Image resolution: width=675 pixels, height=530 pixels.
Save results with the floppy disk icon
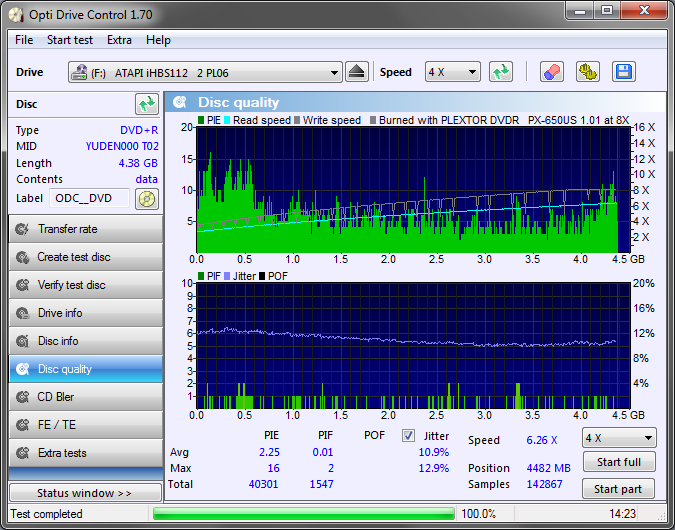(x=623, y=72)
